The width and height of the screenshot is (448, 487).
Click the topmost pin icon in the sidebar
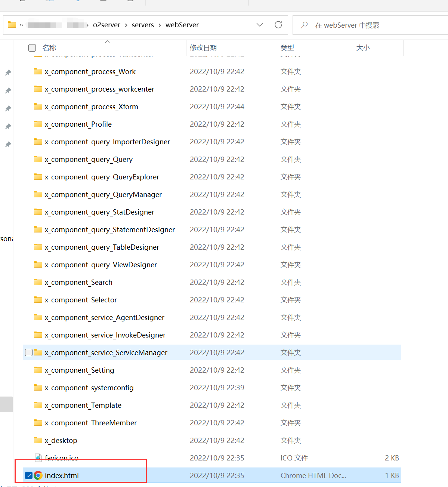click(x=7, y=73)
